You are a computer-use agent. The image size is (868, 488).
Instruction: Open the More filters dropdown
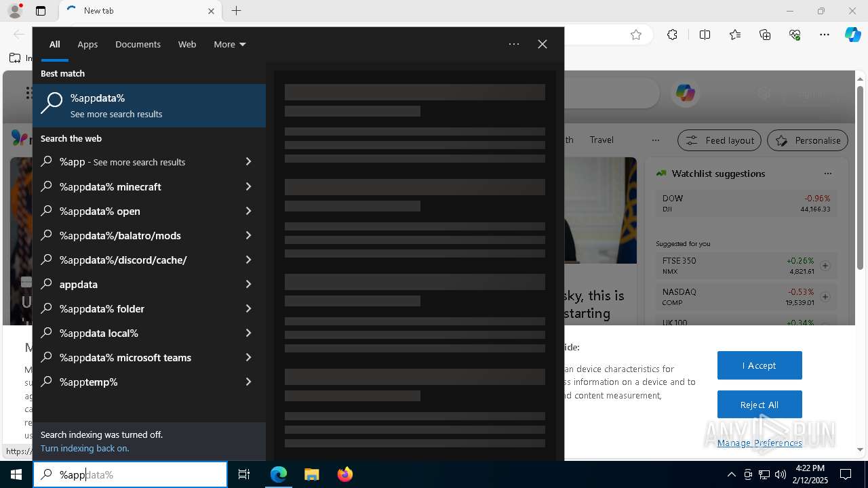click(x=230, y=44)
